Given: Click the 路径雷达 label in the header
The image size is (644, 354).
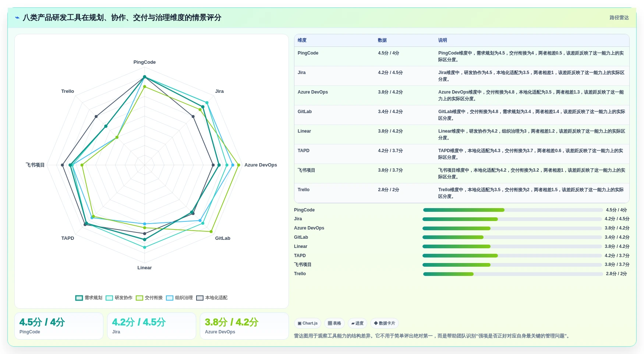Looking at the screenshot, I should pos(619,17).
